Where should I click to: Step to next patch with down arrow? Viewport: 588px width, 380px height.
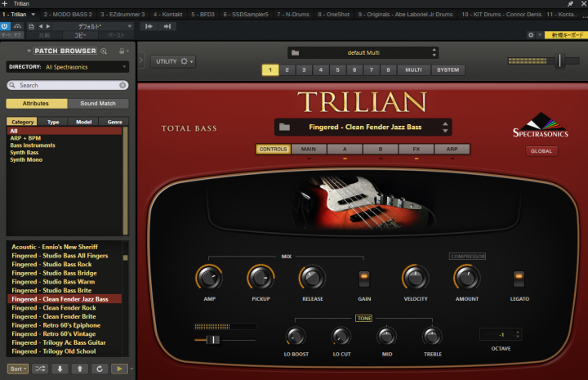point(60,369)
